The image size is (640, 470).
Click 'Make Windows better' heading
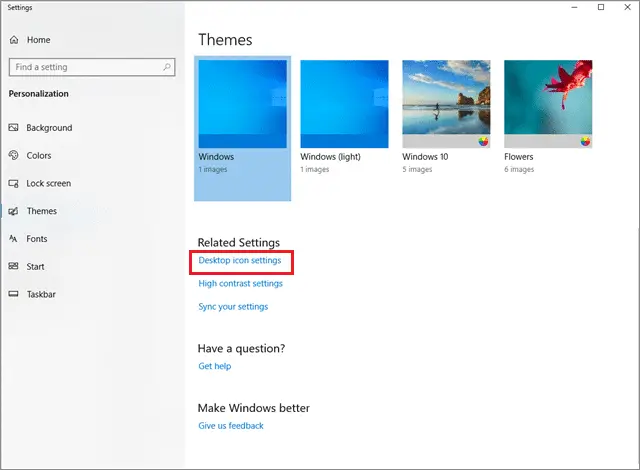point(253,408)
